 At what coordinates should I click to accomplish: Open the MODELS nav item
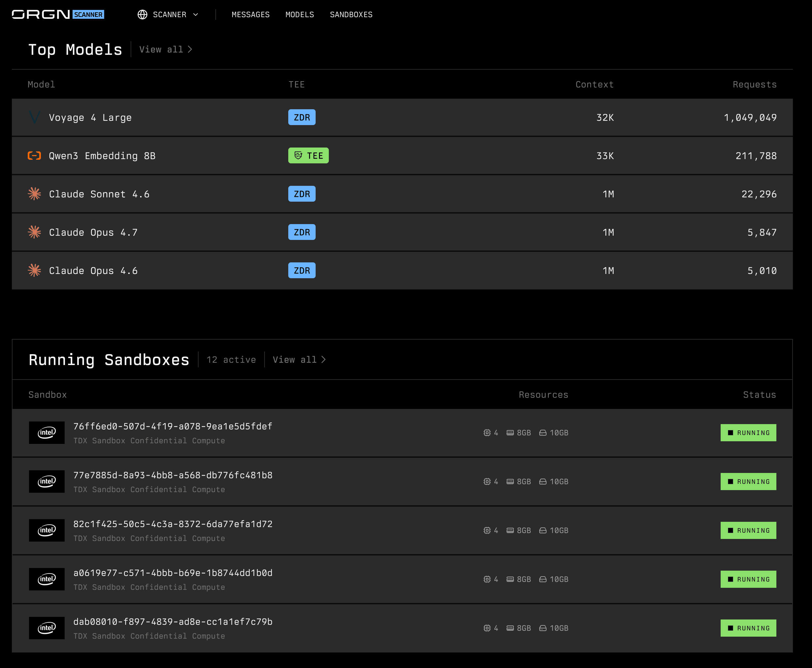[x=300, y=15]
